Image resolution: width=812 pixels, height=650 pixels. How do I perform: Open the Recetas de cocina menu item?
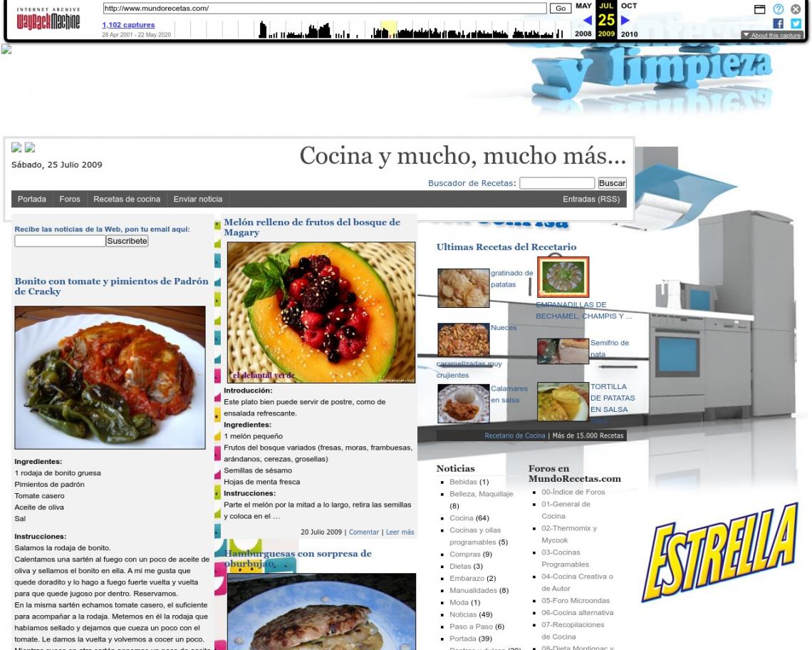tap(127, 199)
